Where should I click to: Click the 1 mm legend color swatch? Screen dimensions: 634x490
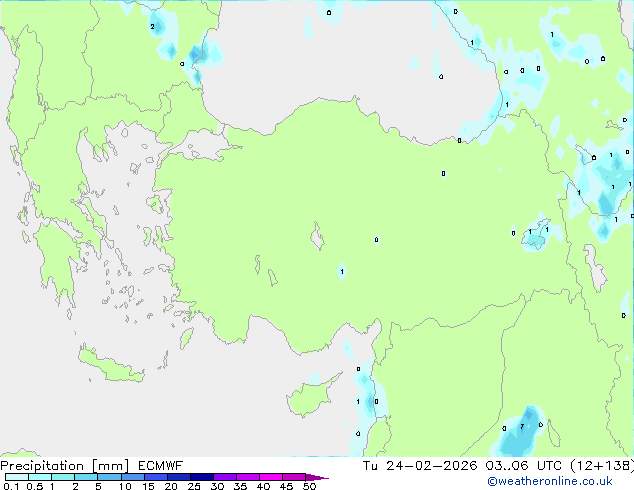[x=63, y=477]
